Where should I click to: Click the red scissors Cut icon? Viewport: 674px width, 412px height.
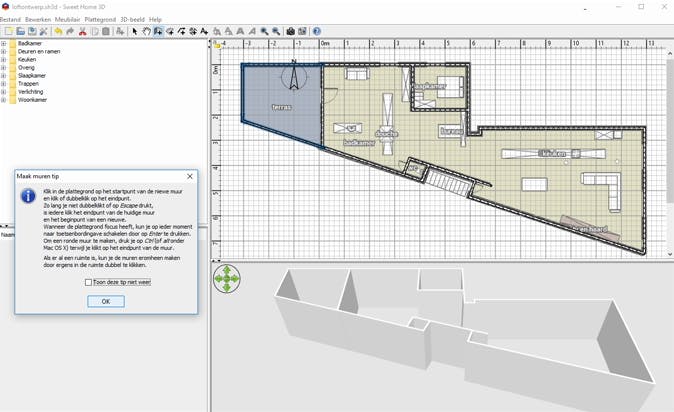tap(83, 31)
